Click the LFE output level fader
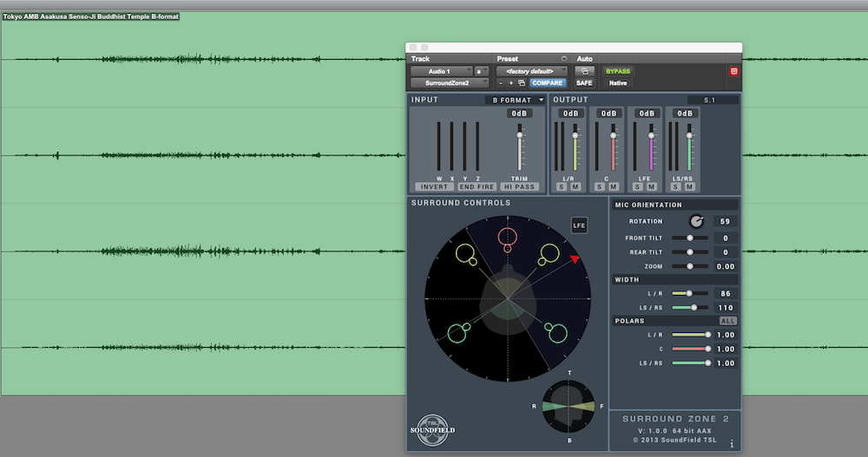 652,135
